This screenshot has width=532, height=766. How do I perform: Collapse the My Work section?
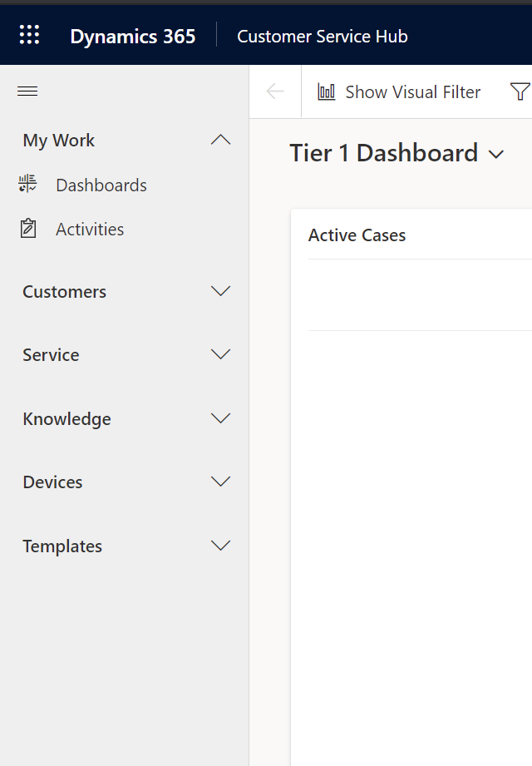[220, 140]
